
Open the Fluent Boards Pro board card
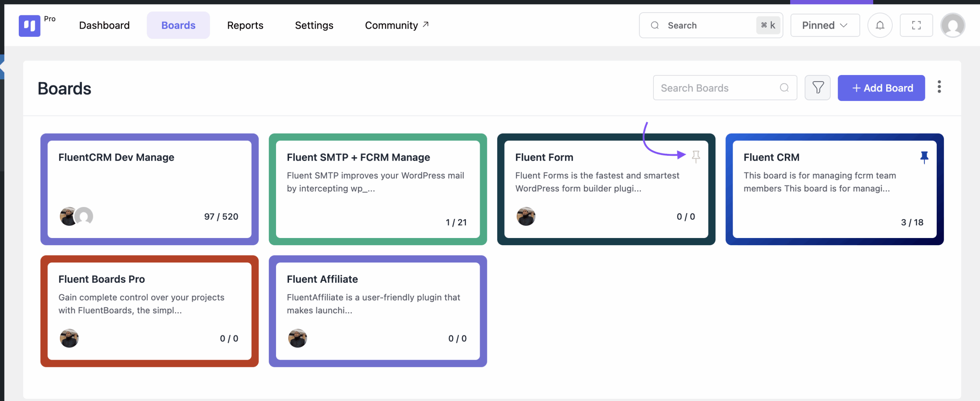click(x=149, y=311)
